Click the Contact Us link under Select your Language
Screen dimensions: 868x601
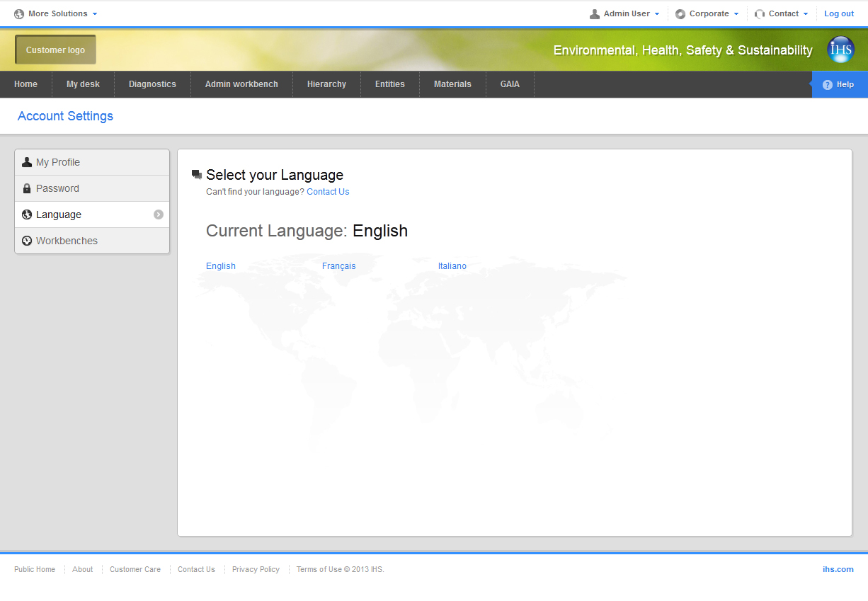pyautogui.click(x=328, y=192)
